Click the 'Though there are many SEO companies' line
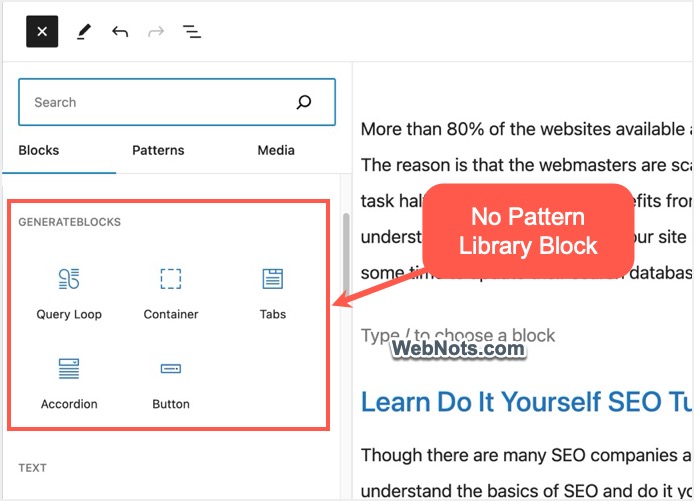 tap(527, 455)
